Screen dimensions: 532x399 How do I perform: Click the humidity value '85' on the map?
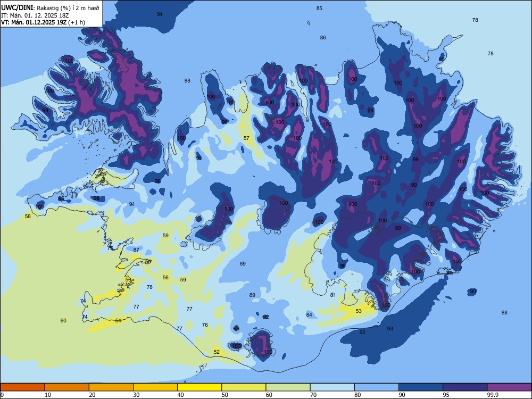(x=319, y=8)
